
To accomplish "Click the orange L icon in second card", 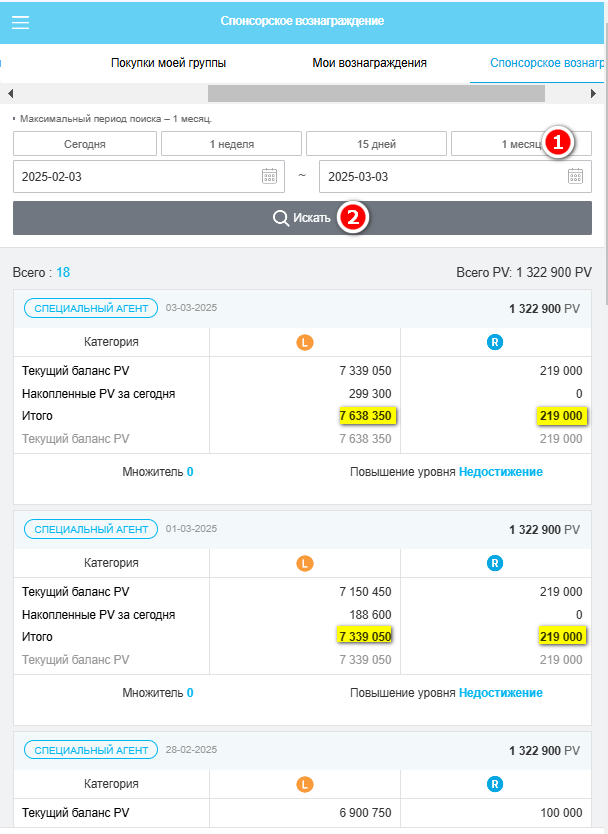I will pos(305,563).
